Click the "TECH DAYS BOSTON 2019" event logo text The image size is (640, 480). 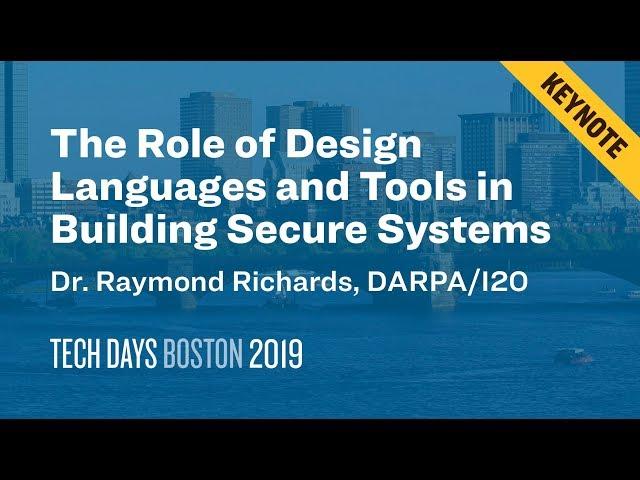click(x=177, y=353)
